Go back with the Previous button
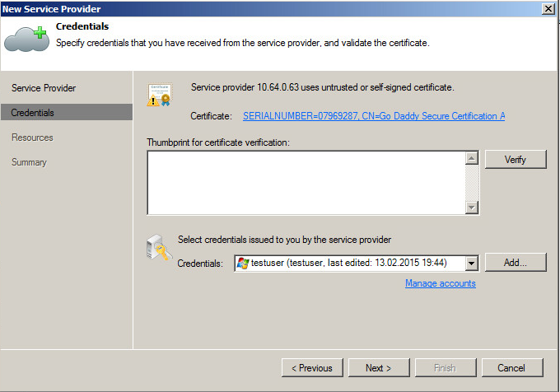This screenshot has width=560, height=392. (x=312, y=368)
